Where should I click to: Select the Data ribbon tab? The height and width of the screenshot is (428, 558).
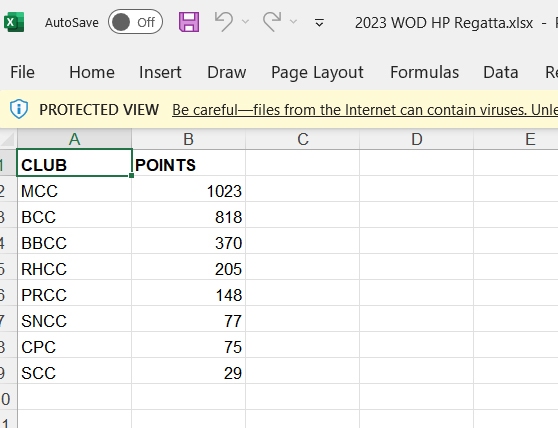(500, 72)
